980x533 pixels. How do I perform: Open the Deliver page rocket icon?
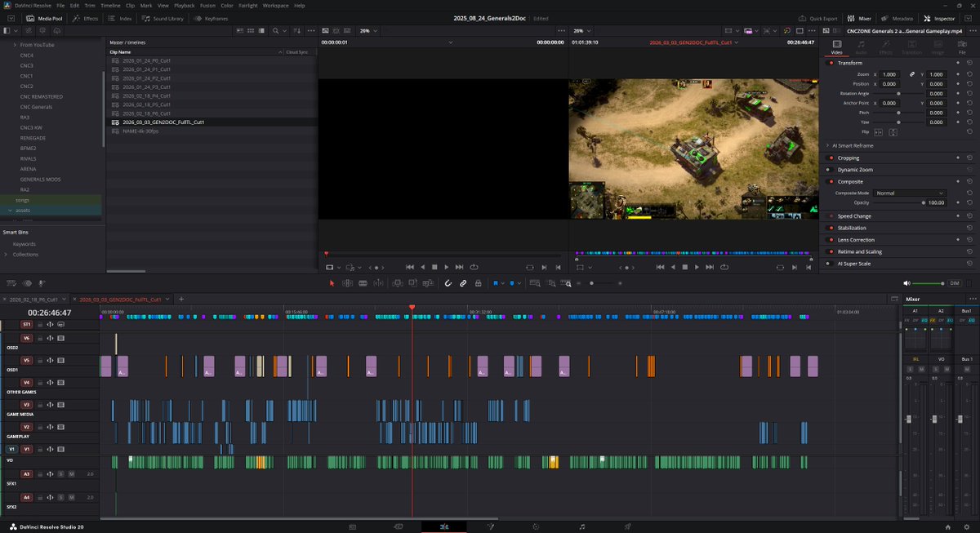(x=627, y=526)
